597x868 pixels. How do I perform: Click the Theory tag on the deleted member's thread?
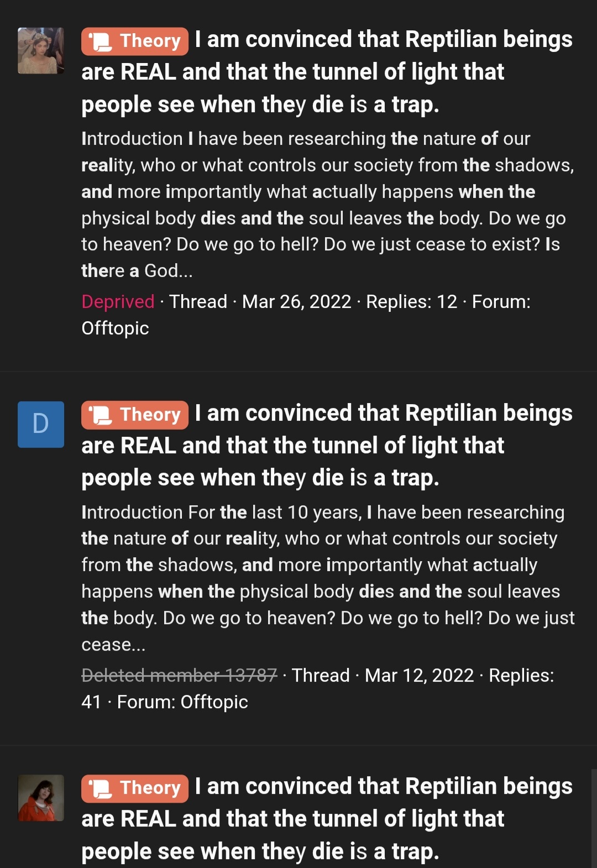(x=134, y=415)
